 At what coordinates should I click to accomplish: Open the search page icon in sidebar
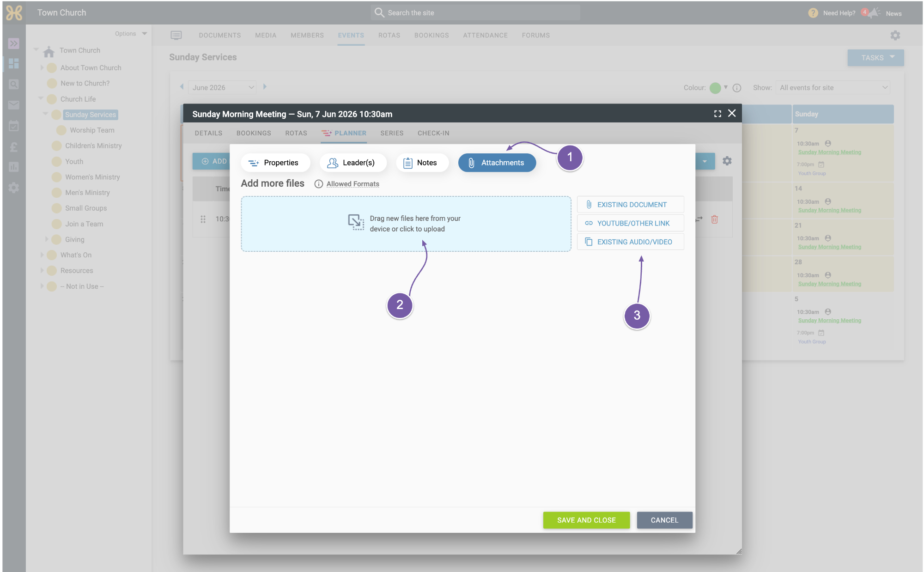[14, 84]
